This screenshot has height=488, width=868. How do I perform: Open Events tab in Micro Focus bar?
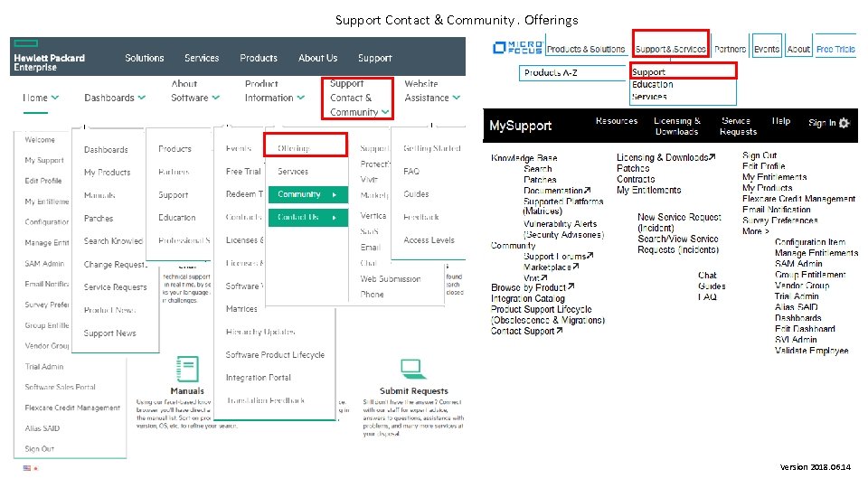[767, 49]
